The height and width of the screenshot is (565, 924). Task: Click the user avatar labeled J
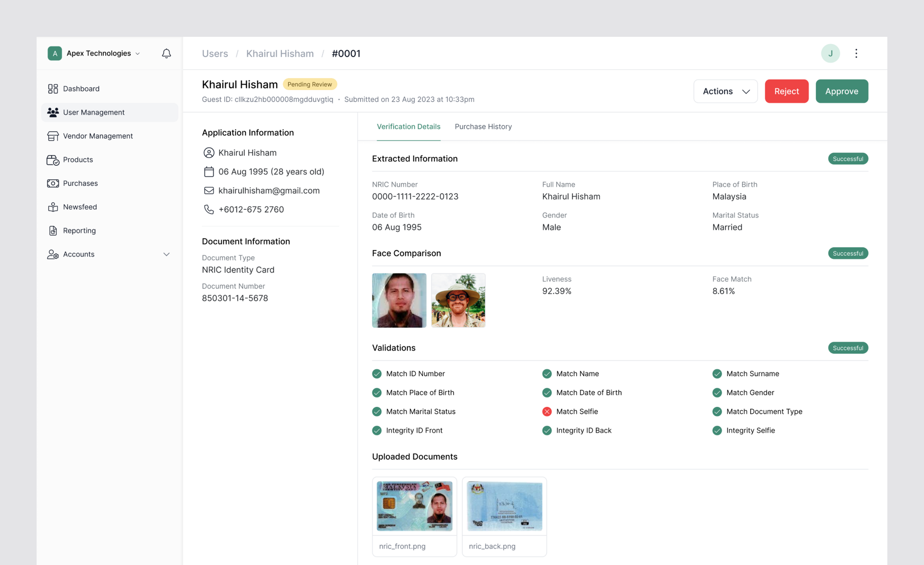pyautogui.click(x=830, y=54)
